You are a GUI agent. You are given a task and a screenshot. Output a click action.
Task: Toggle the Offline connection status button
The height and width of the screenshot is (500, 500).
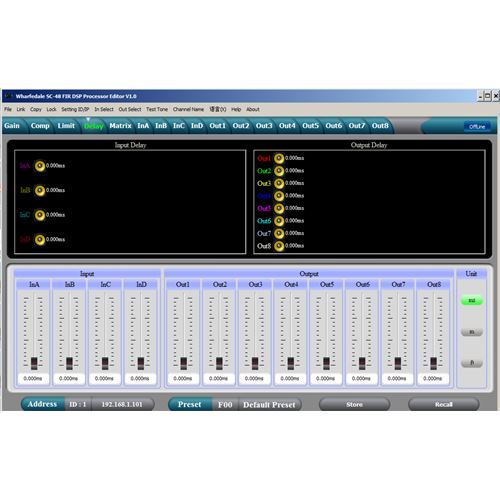(477, 127)
